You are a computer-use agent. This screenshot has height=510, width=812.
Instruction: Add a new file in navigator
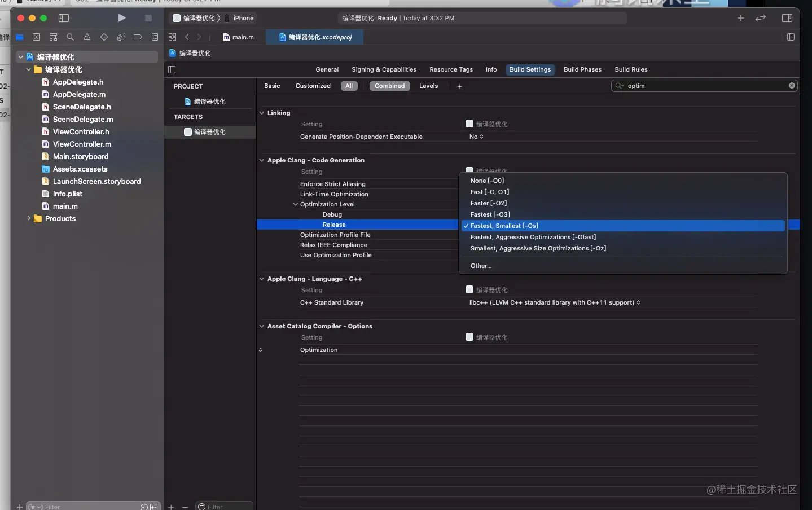coord(20,507)
